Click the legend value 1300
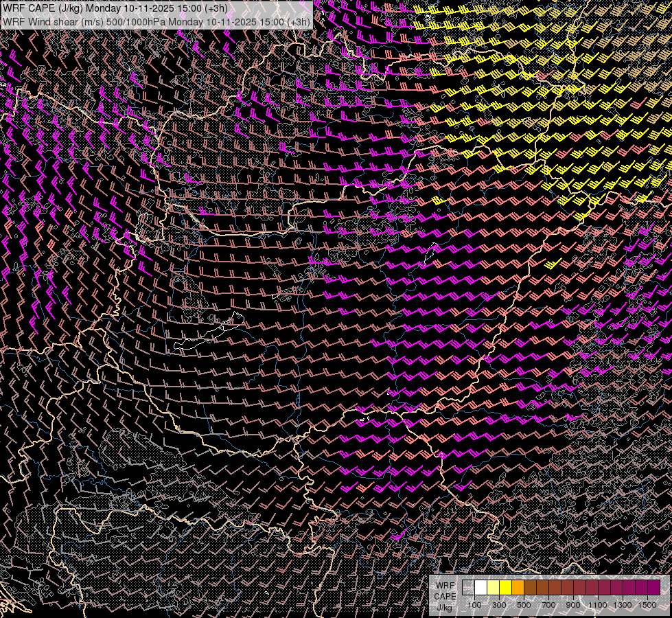The height and width of the screenshot is (618, 672). (x=623, y=605)
